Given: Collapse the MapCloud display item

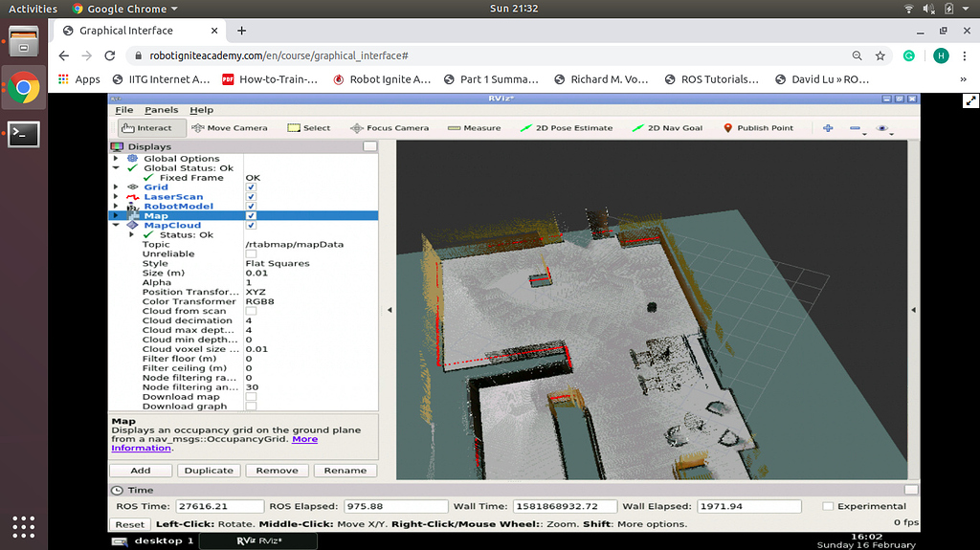Looking at the screenshot, I should (x=116, y=225).
